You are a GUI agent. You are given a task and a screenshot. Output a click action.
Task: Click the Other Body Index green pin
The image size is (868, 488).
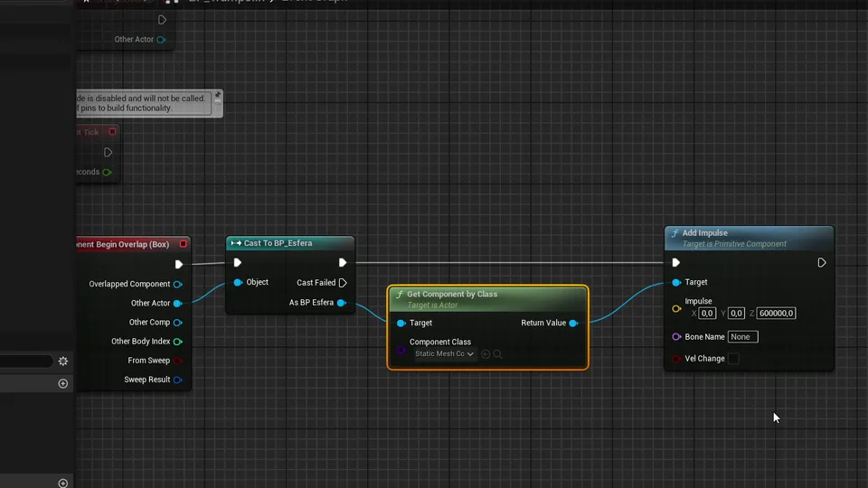click(x=178, y=342)
